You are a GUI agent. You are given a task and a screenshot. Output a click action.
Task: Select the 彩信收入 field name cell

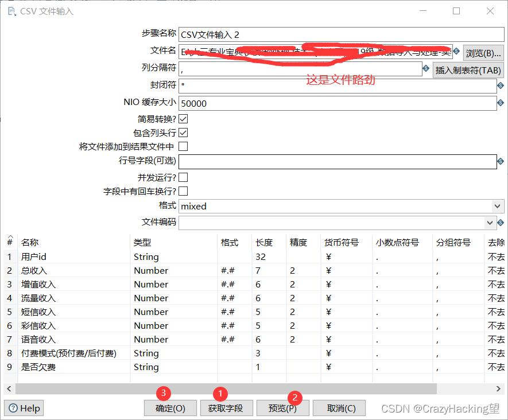(74, 325)
